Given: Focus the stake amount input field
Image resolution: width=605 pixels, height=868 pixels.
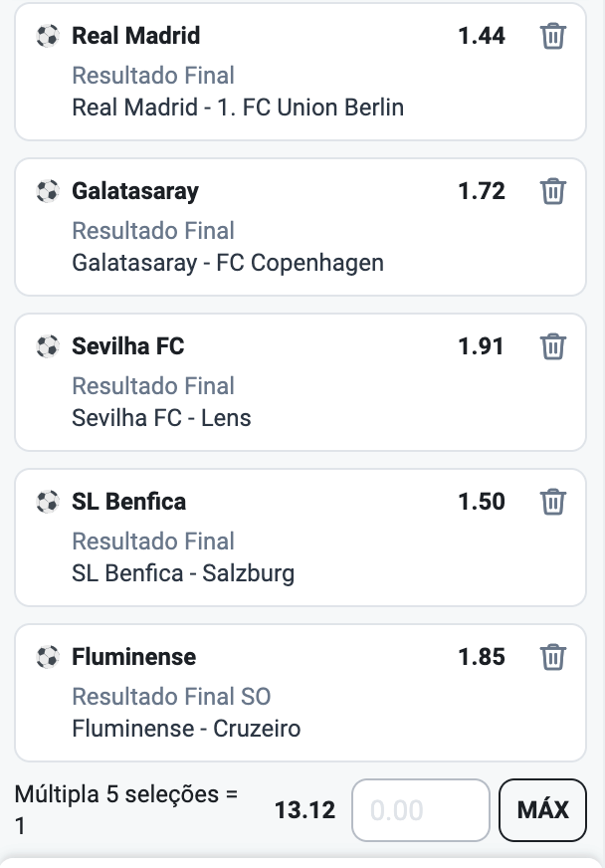Looking at the screenshot, I should coord(421,810).
